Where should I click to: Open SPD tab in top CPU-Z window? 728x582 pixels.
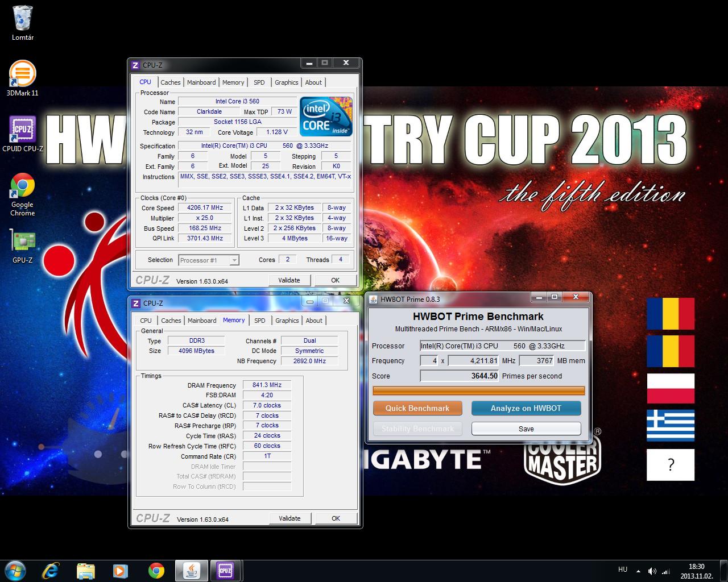[x=259, y=82]
